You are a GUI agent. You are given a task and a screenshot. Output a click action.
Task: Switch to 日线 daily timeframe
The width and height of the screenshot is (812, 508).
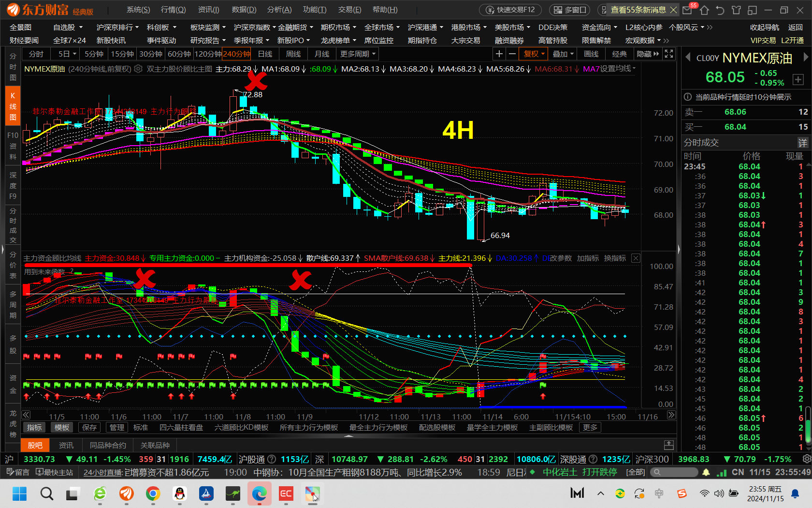click(265, 54)
